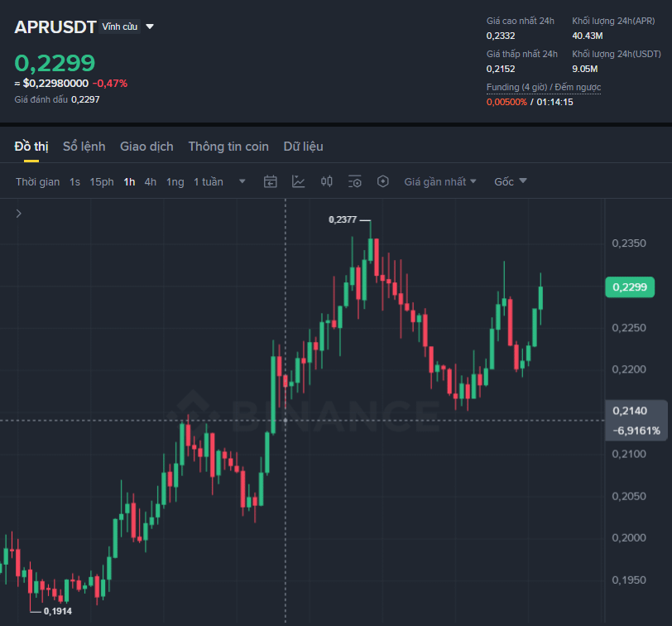Click the Funding (4 giờ) / Đếm ngược label
The height and width of the screenshot is (626, 672).
click(x=544, y=87)
